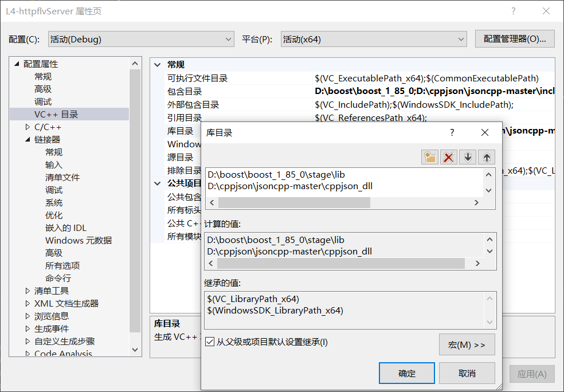
Task: Collapse the 配置属性 tree node
Action: click(x=17, y=64)
